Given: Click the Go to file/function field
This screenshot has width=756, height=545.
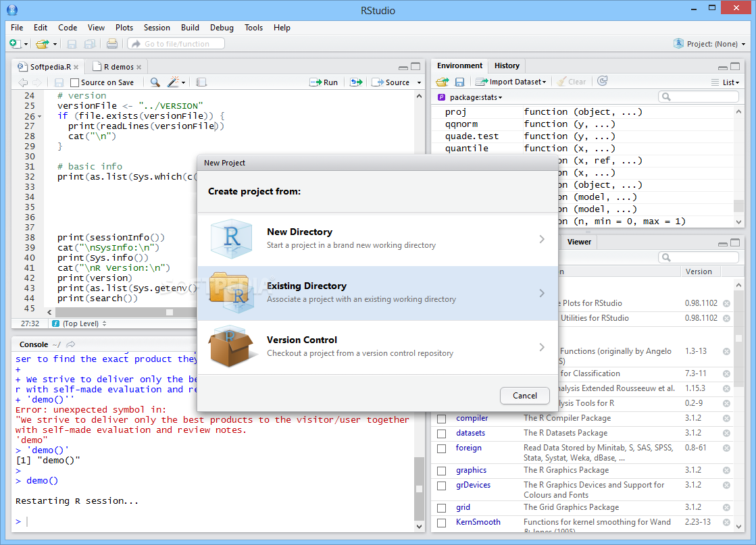Looking at the screenshot, I should (x=176, y=44).
